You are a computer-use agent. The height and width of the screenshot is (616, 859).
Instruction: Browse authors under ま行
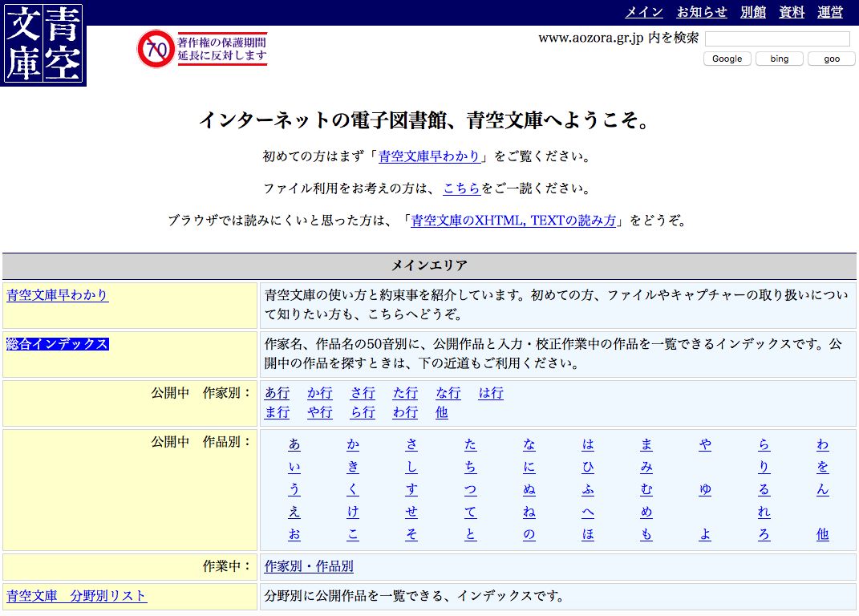tap(278, 412)
